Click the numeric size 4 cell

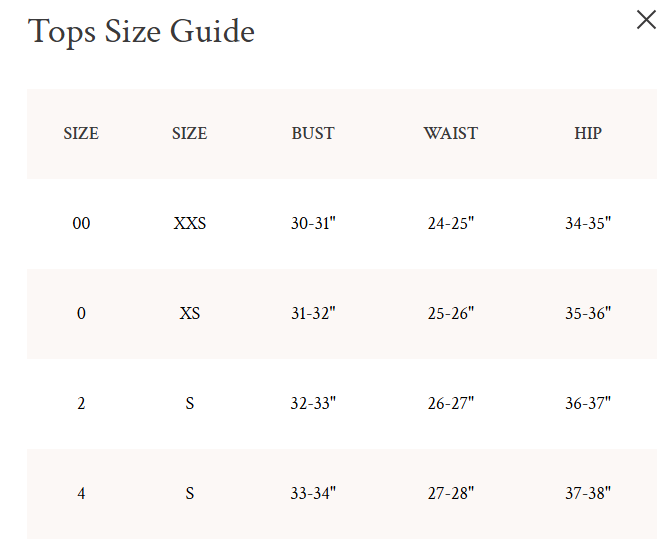81,494
